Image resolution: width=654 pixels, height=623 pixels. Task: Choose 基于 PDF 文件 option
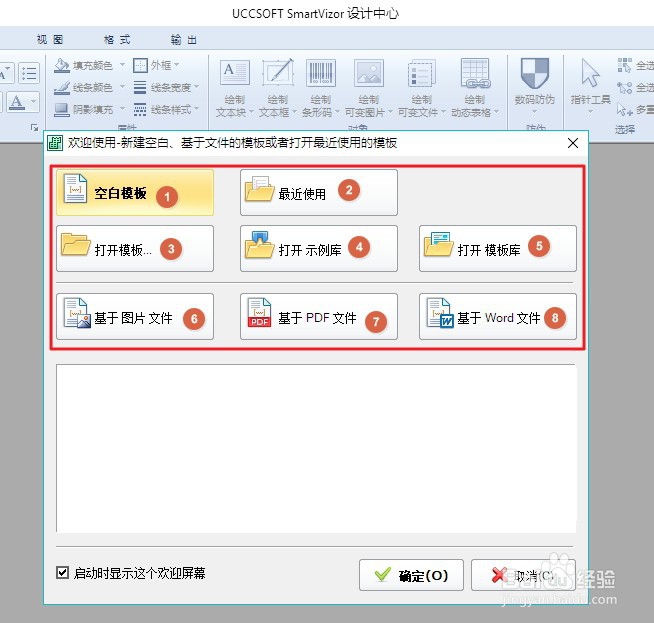(x=319, y=317)
